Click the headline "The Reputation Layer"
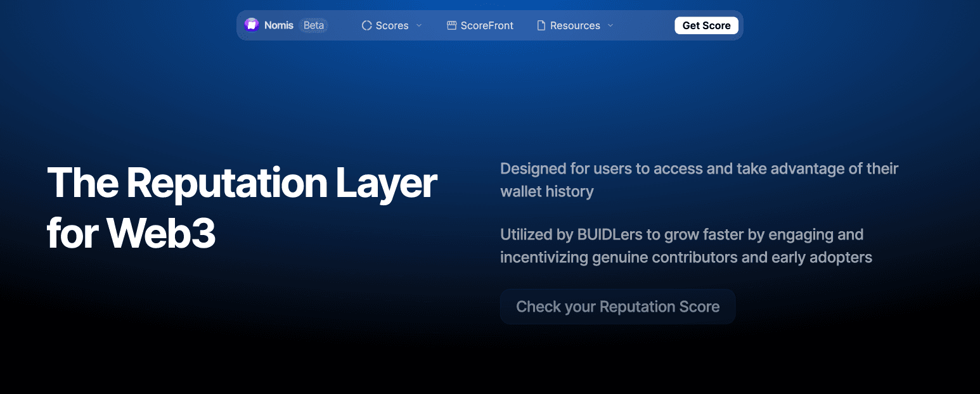This screenshot has width=980, height=394. pos(242,183)
